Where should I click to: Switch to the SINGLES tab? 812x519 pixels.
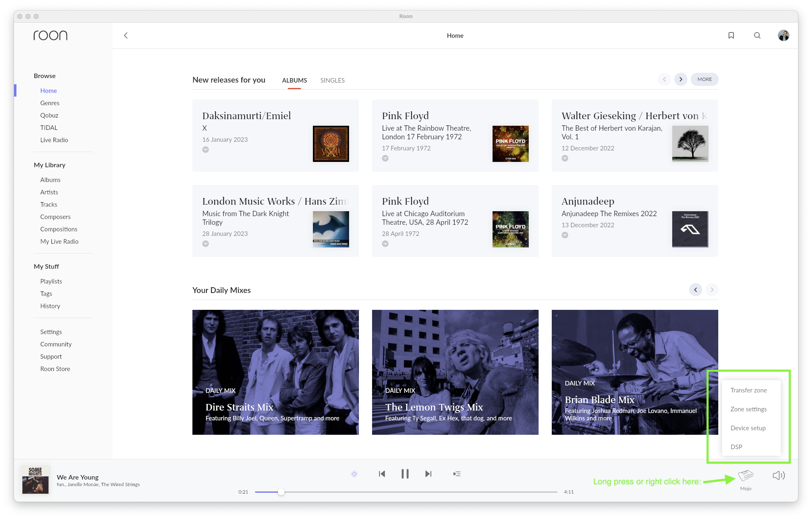(332, 80)
